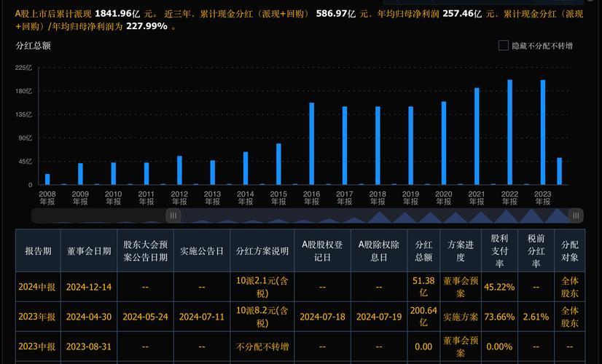Click the 45.22% payout ratio cell
The height and width of the screenshot is (364, 602).
[499, 287]
